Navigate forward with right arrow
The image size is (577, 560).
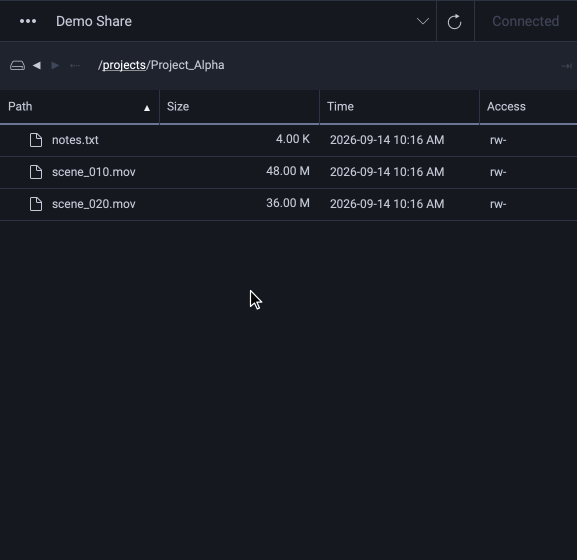point(55,65)
